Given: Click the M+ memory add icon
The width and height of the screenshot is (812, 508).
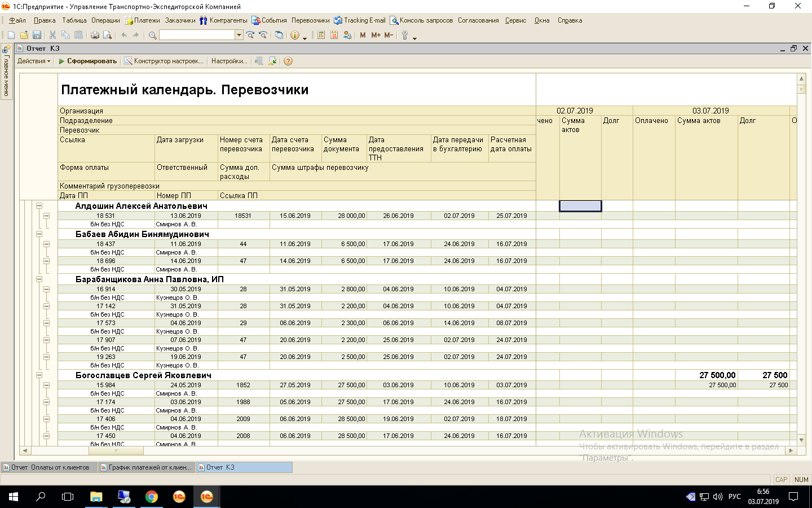Looking at the screenshot, I should pos(376,35).
